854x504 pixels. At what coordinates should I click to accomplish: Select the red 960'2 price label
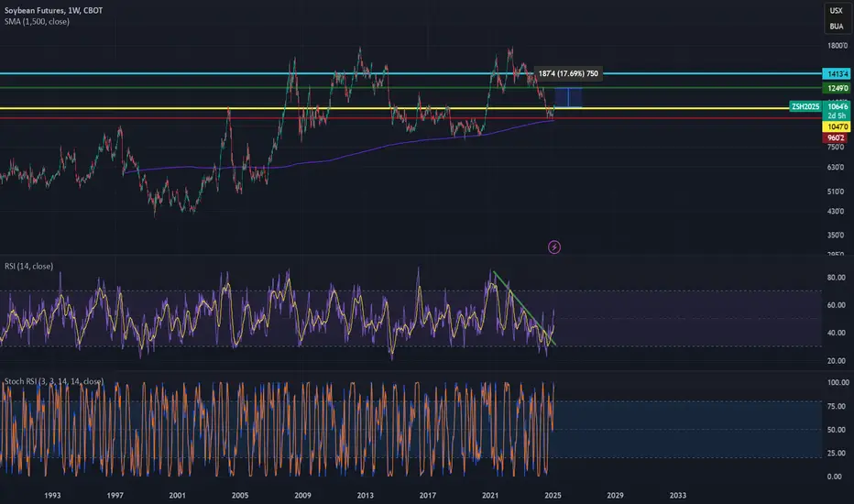(x=835, y=137)
